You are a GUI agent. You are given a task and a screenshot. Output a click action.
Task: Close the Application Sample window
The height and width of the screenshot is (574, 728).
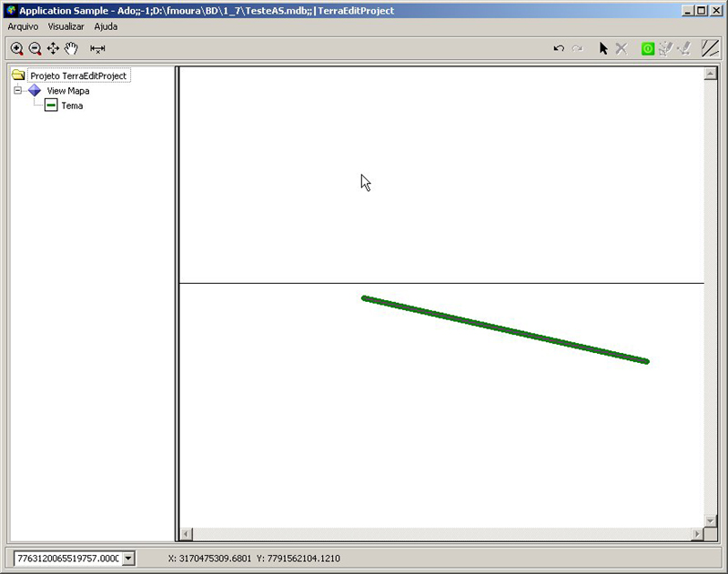pos(716,10)
